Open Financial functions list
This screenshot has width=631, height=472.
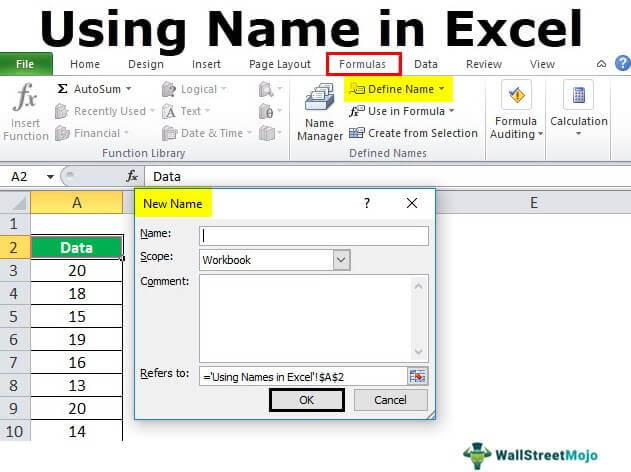click(91, 133)
